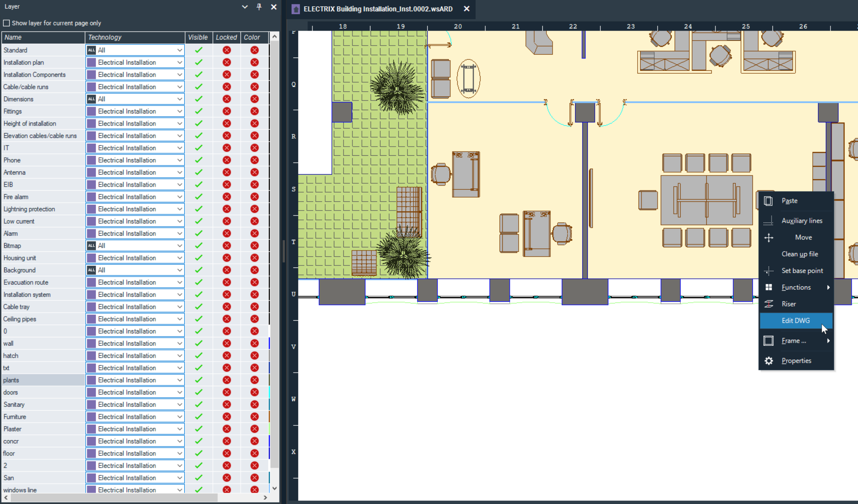
Task: Open Technology dropdown for Standard layer
Action: pyautogui.click(x=179, y=50)
